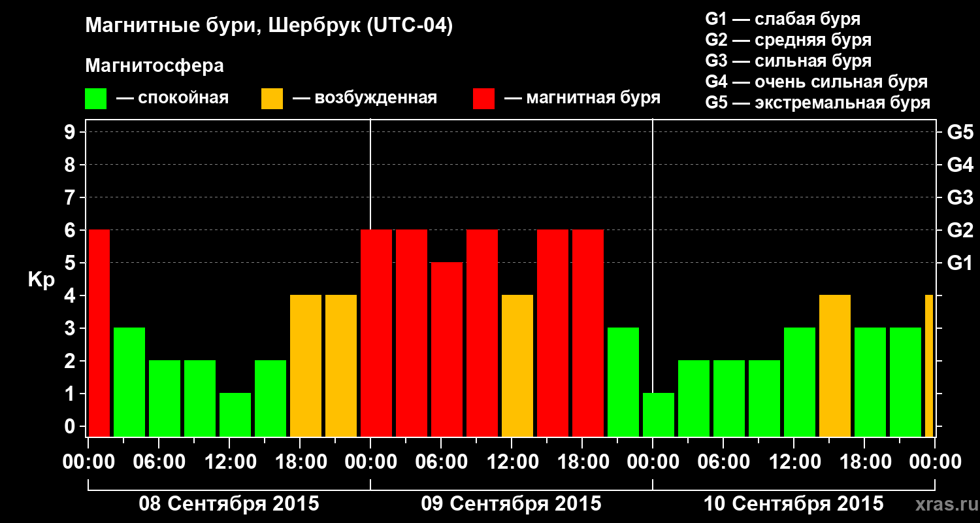Click the '18:00' time label under 10 Сентября
This screenshot has width=980, height=523.
864,462
